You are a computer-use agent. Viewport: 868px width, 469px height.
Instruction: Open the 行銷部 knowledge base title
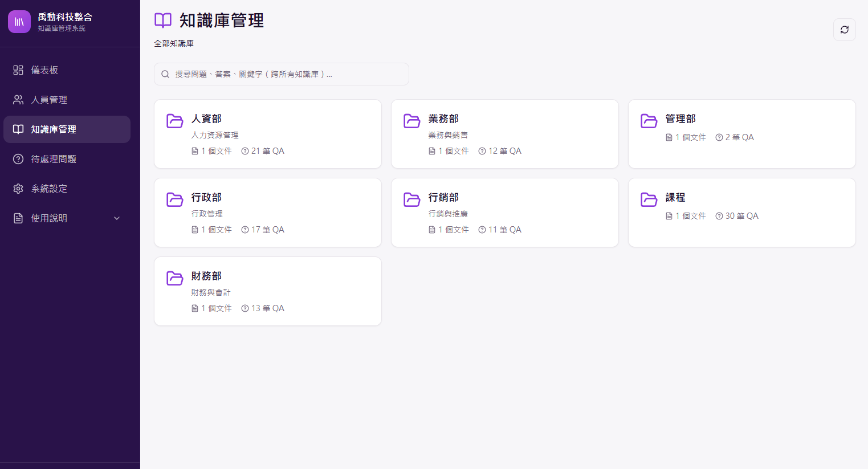pyautogui.click(x=443, y=197)
